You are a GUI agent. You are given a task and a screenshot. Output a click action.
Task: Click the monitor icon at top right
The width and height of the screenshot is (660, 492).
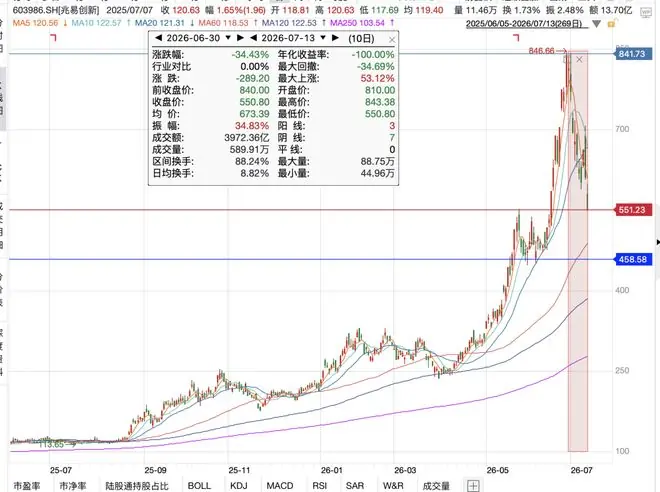[x=646, y=12]
